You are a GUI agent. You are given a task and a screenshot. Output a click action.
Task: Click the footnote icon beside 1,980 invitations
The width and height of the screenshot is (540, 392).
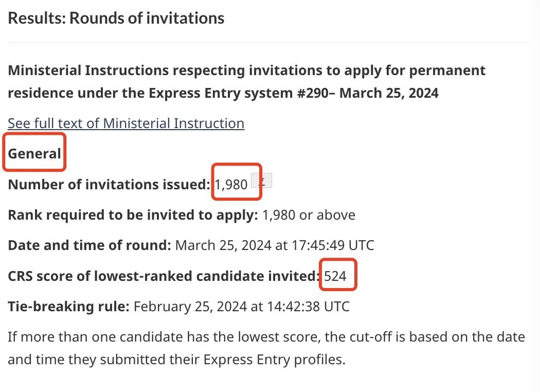[x=261, y=181]
